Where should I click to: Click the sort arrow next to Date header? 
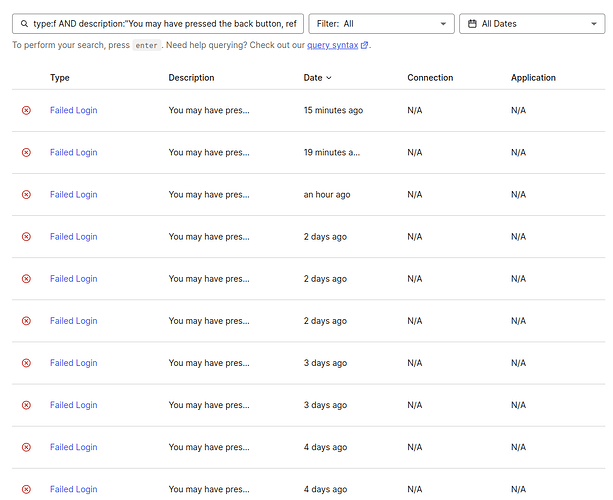(x=329, y=78)
